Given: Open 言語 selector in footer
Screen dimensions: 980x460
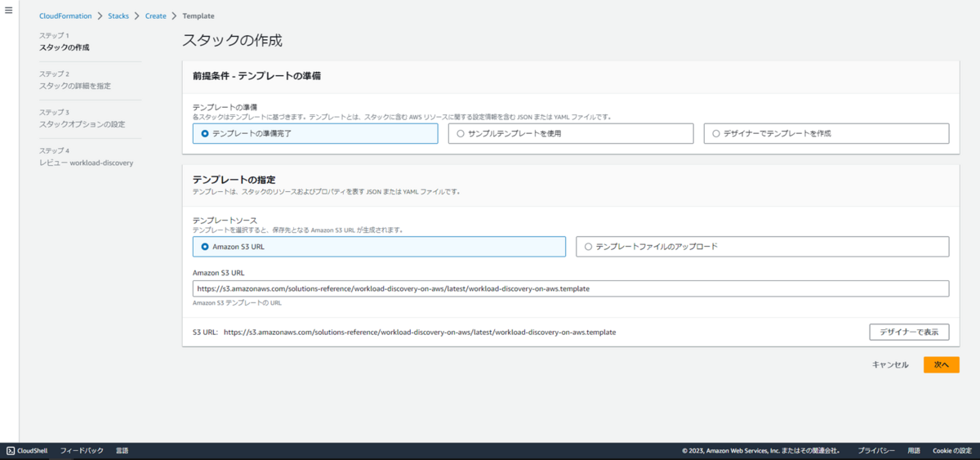Looking at the screenshot, I should coord(122,451).
